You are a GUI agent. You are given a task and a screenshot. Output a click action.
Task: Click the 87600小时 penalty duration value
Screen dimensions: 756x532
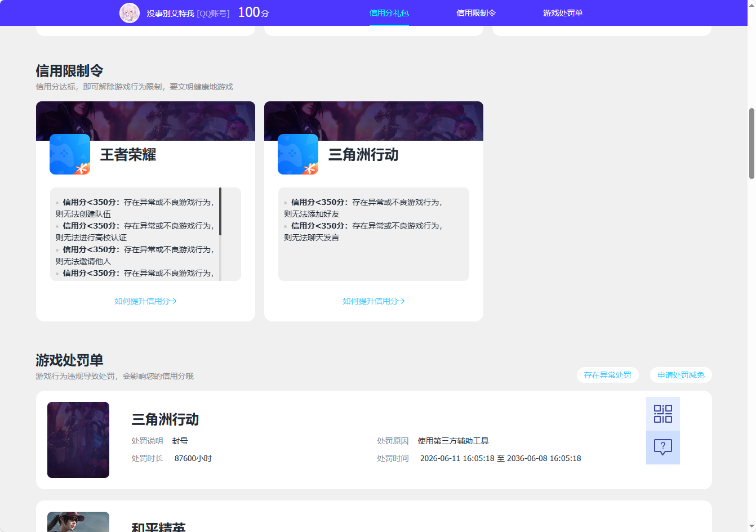[193, 458]
